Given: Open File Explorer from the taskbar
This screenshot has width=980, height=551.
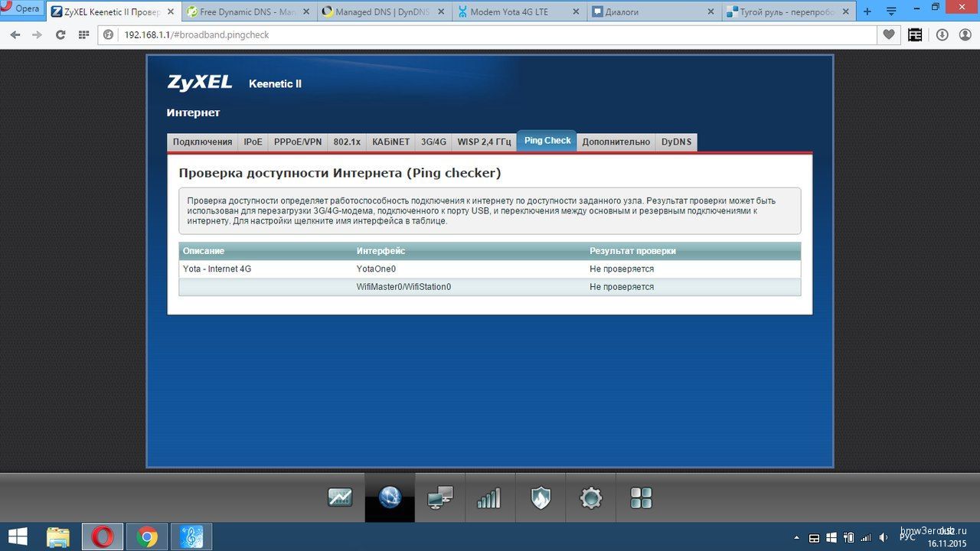Looking at the screenshot, I should 59,536.
